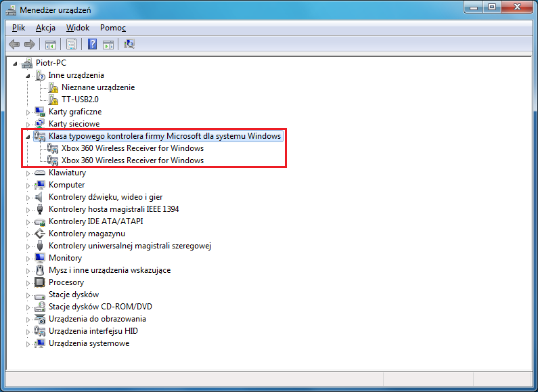
Task: Select Klasa typowego kontrolera firmy Microsoft row
Action: click(164, 136)
